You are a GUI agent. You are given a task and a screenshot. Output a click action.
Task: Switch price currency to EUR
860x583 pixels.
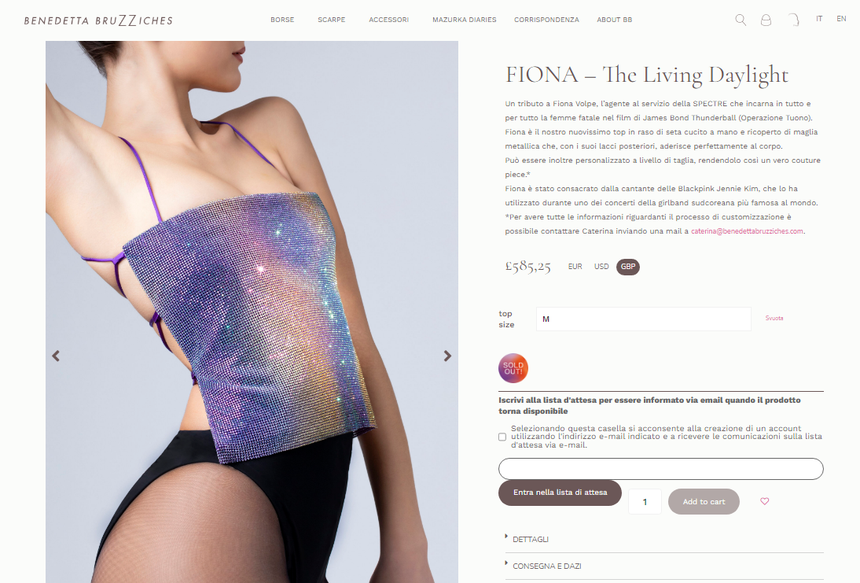(575, 267)
